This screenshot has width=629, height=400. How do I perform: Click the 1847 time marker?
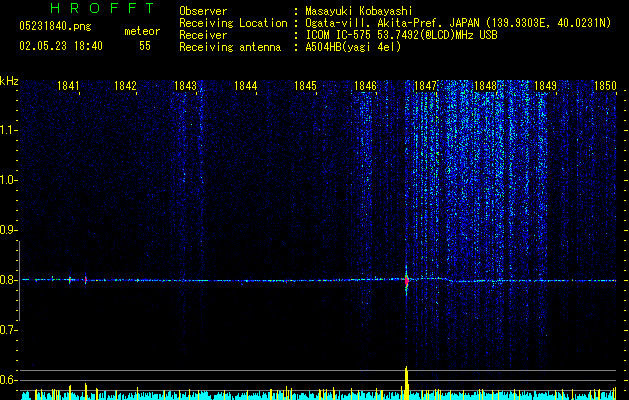425,86
